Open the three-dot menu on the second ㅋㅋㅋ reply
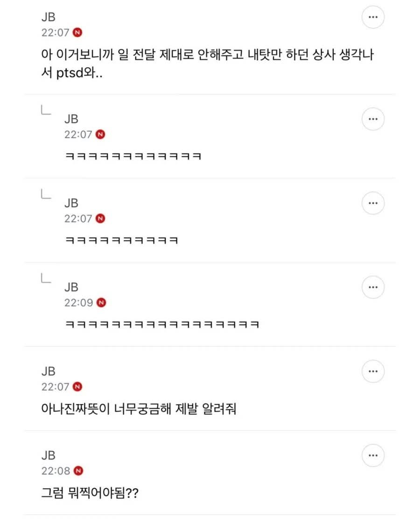The width and height of the screenshot is (420, 526). (373, 203)
